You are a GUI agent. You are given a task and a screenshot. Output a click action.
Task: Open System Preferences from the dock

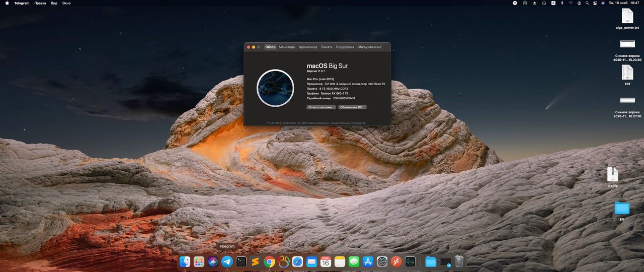pyautogui.click(x=382, y=261)
